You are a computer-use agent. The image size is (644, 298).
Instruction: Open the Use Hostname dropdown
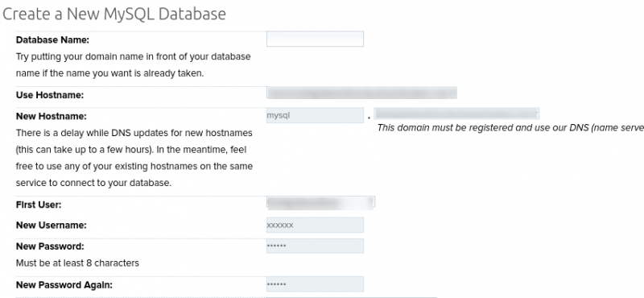coord(361,93)
